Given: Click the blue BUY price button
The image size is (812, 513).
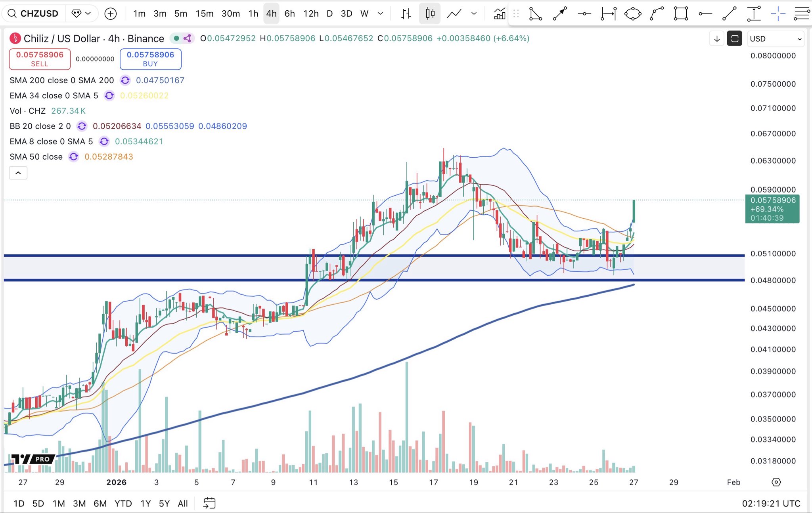Looking at the screenshot, I should [150, 59].
